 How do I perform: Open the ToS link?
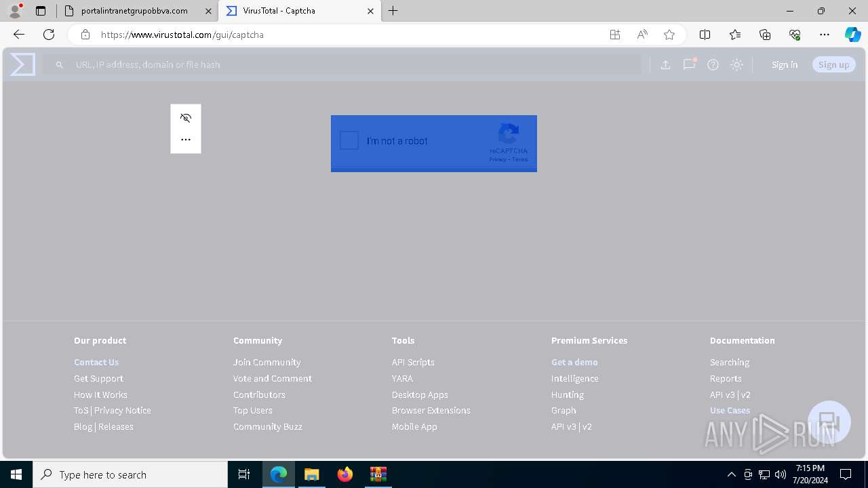[81, 411]
